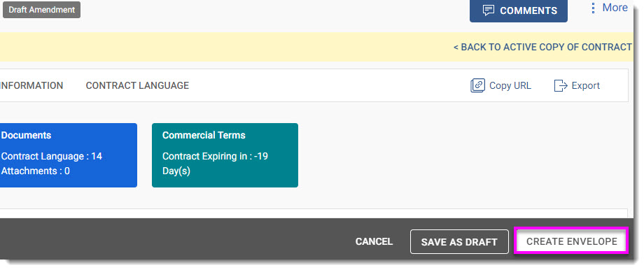The image size is (644, 270).
Task: Click the Copy URL text label
Action: tap(510, 86)
